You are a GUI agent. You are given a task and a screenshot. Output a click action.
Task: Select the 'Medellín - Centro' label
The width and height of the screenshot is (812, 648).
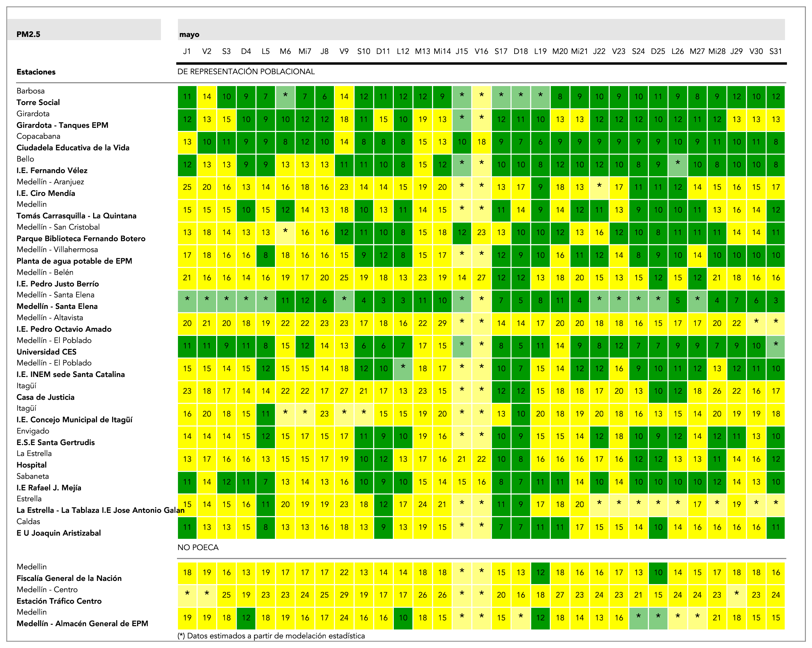coord(47,590)
